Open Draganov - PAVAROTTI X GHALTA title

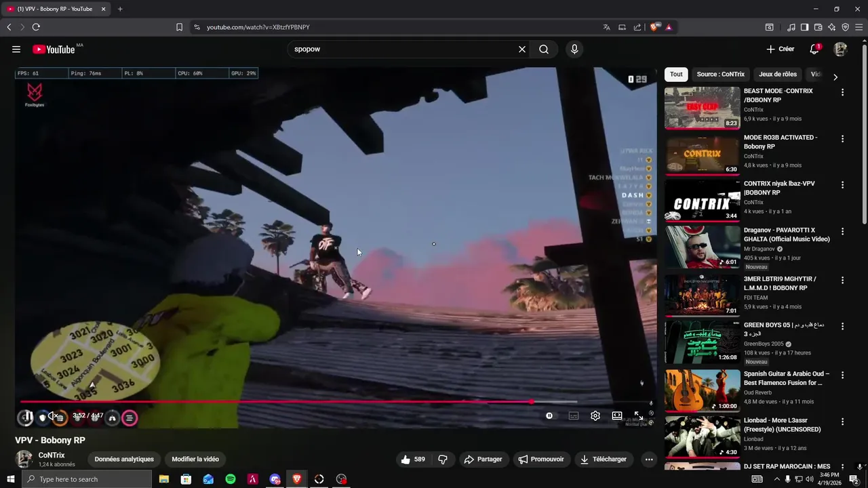tap(787, 235)
